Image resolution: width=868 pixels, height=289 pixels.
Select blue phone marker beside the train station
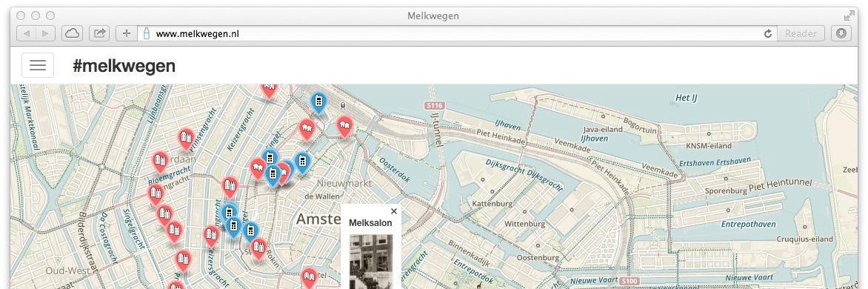(x=318, y=103)
